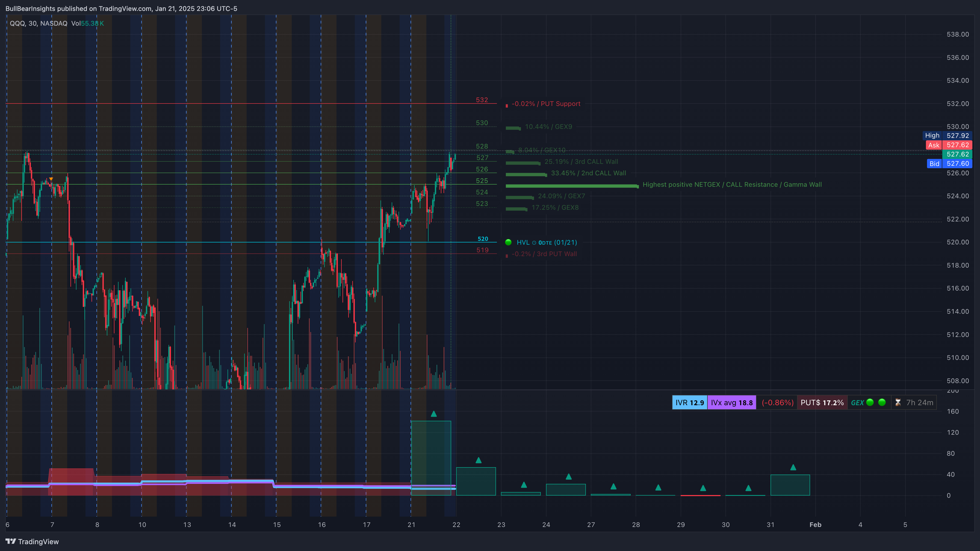Click the red 532 level number
980x551 pixels.
pyautogui.click(x=482, y=100)
